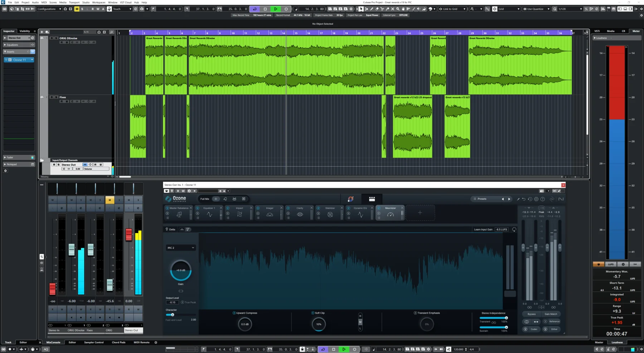The image size is (644, 353).
Task: Toggle the global Solo S button in the top toolbar
Action: point(82,9)
